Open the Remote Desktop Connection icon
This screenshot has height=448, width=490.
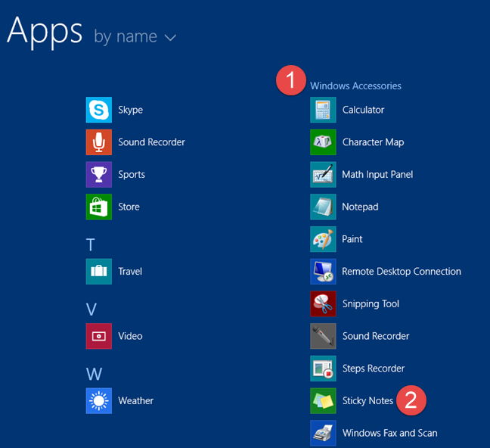323,272
